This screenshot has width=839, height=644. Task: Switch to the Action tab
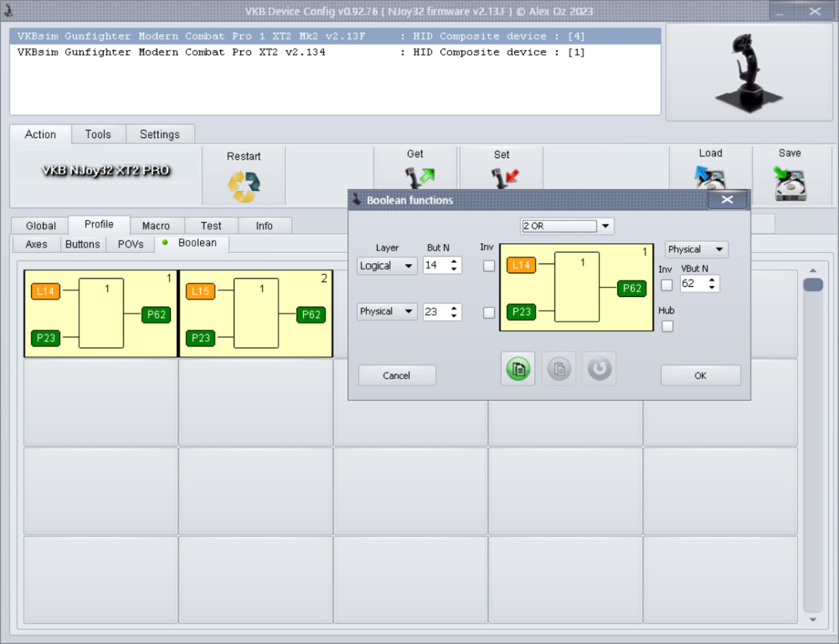pyautogui.click(x=40, y=135)
